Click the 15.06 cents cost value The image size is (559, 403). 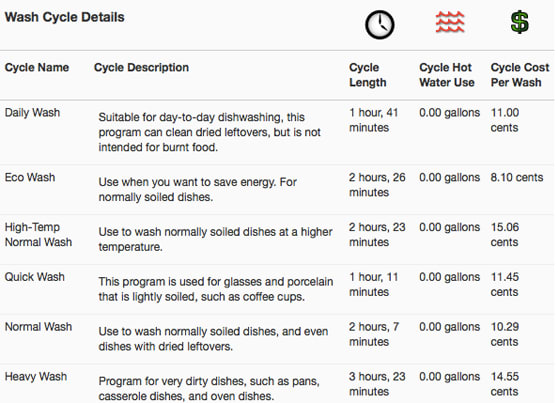pyautogui.click(x=505, y=235)
